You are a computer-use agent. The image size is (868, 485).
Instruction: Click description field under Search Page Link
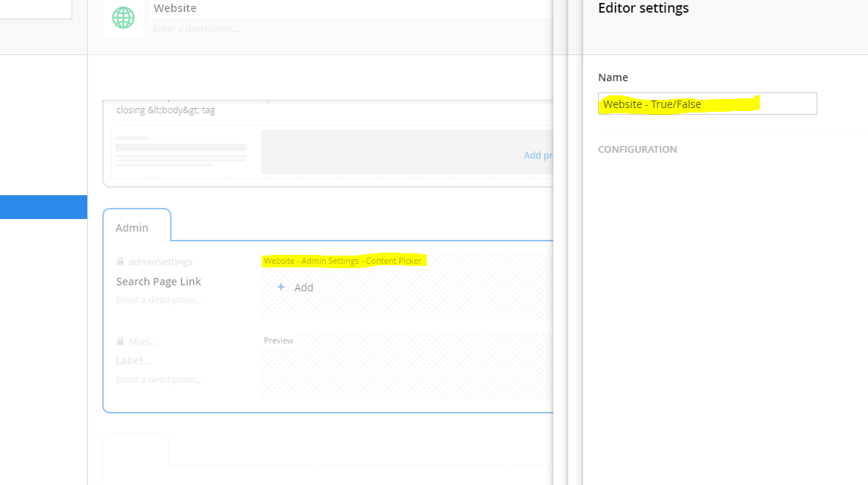click(160, 299)
